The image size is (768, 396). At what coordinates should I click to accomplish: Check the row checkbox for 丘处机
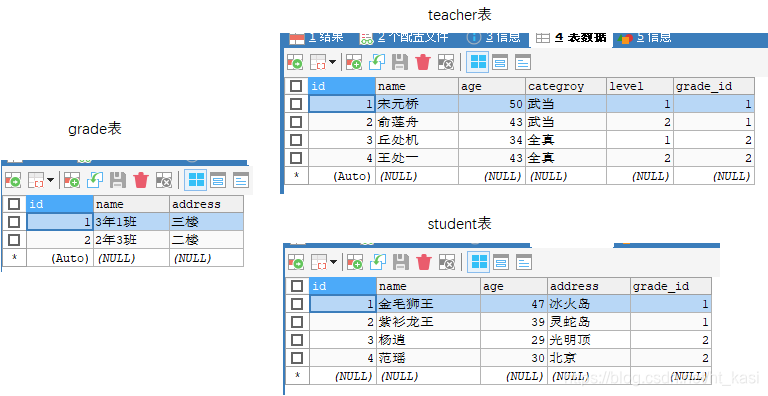click(296, 140)
